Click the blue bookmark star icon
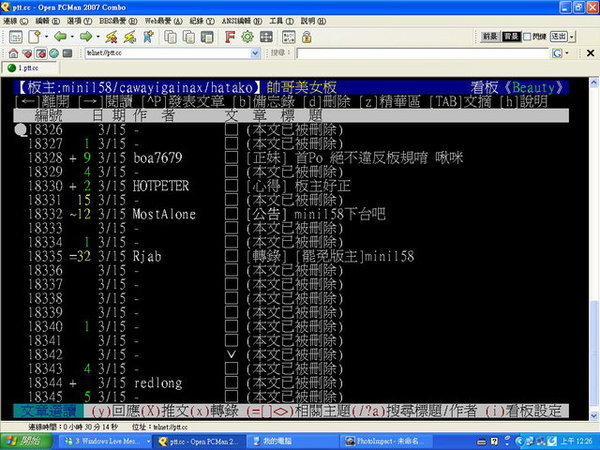 click(148, 37)
